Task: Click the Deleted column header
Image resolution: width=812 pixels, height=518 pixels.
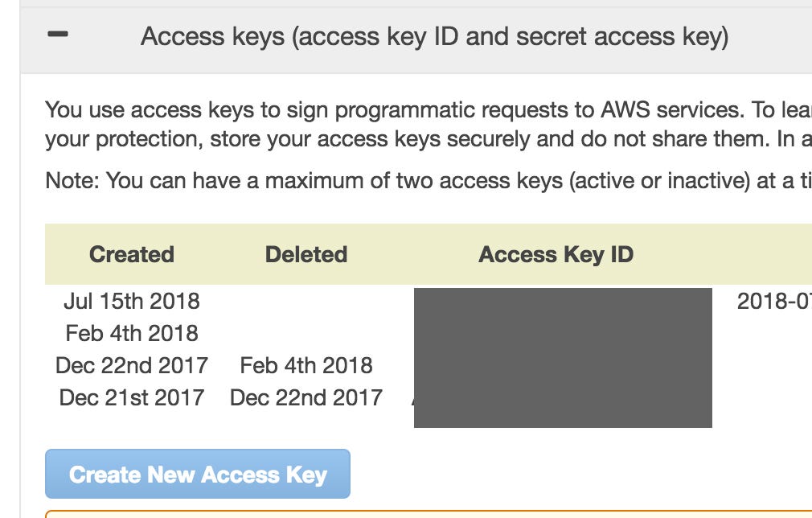Action: tap(306, 254)
